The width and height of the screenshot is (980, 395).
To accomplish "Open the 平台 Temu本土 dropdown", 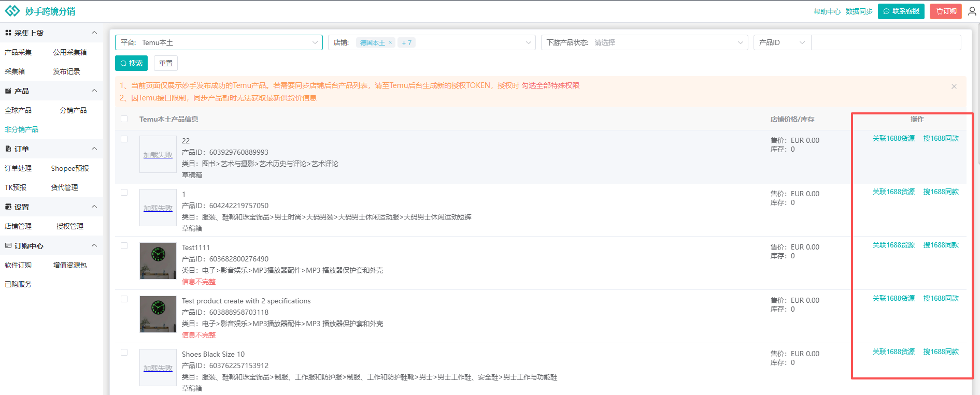I will point(219,42).
